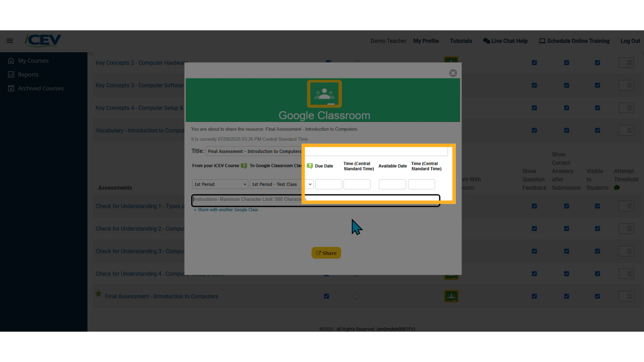Toggle Show Question Feedback for Check for Understanding 3
The width and height of the screenshot is (644, 362).
(x=534, y=251)
